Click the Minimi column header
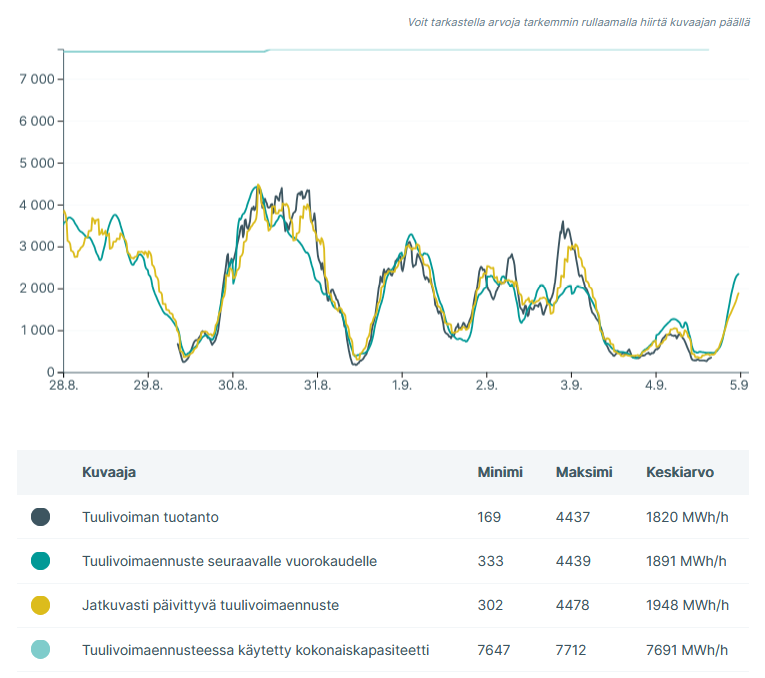Screen dimensions: 765x678 500,472
